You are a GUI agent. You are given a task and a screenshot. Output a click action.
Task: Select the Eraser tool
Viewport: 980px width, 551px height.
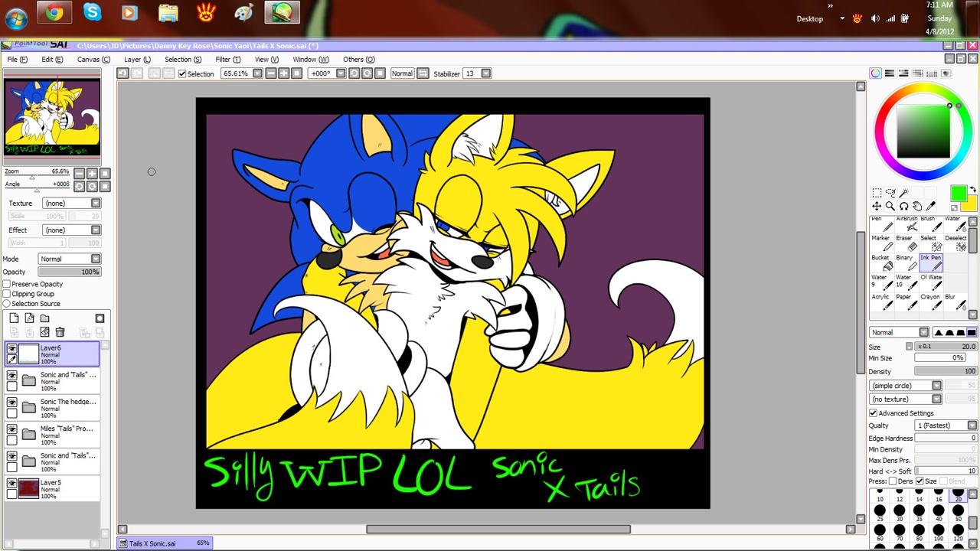tap(906, 243)
